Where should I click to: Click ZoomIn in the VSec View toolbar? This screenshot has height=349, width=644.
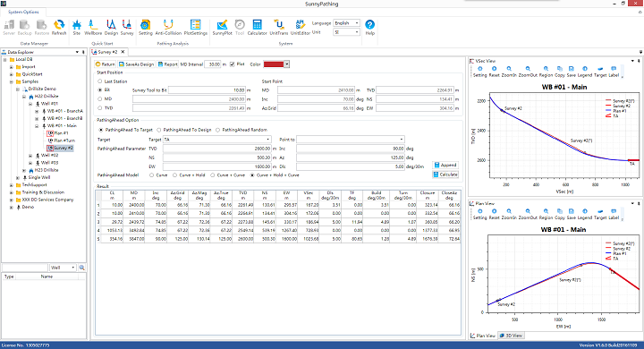coord(509,72)
